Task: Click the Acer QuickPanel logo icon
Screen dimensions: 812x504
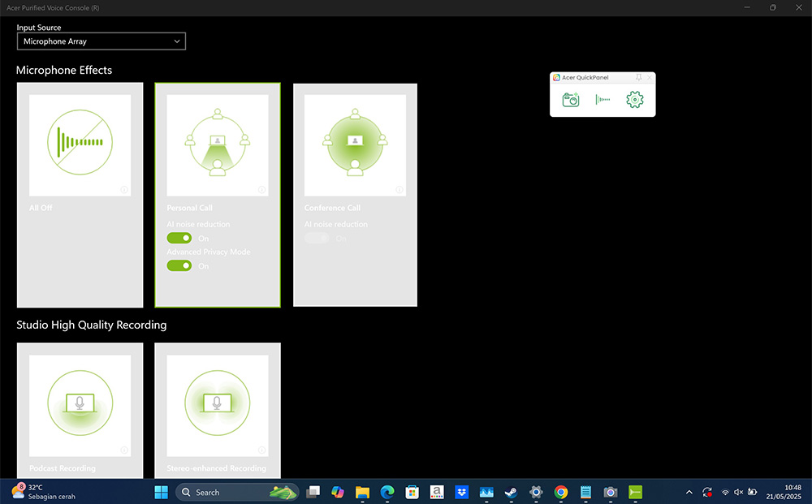Action: pyautogui.click(x=557, y=78)
